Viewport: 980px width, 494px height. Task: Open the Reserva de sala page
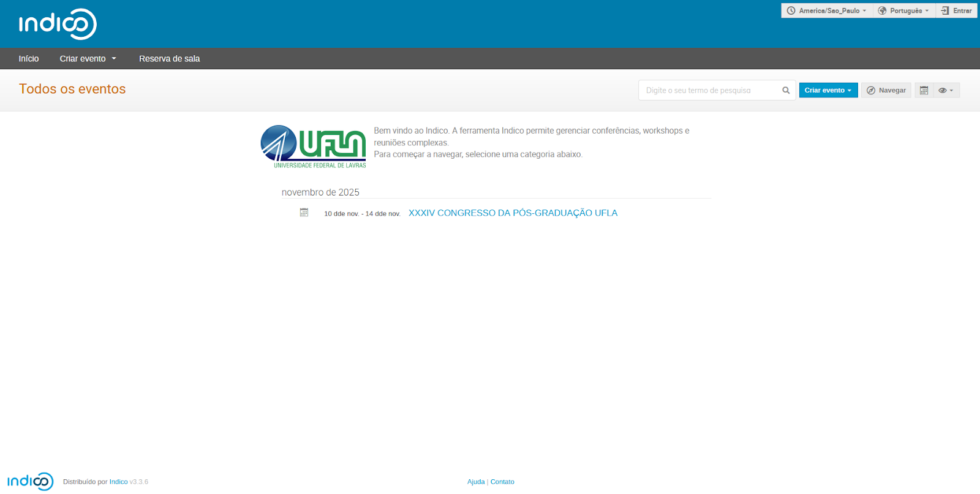click(169, 59)
